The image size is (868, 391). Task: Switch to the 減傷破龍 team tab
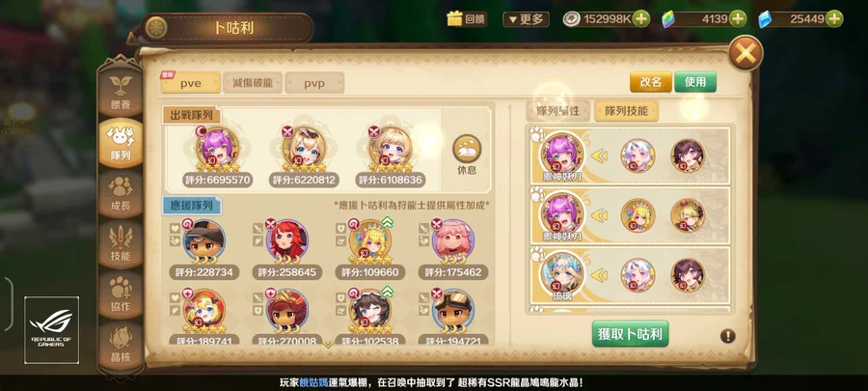pos(253,83)
